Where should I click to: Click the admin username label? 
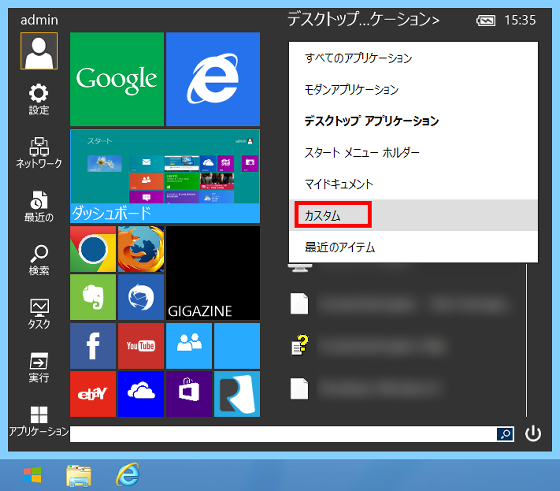tap(39, 20)
